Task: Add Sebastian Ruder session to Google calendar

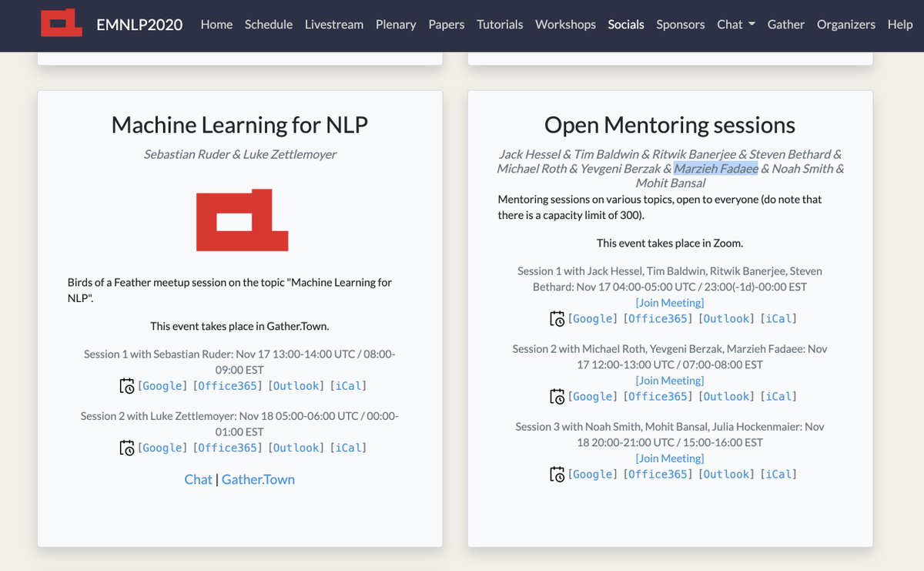Action: coord(162,385)
